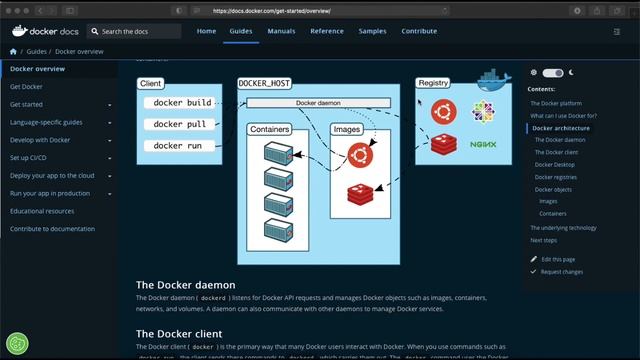
Task: Open the Manuals tab
Action: 281,31
